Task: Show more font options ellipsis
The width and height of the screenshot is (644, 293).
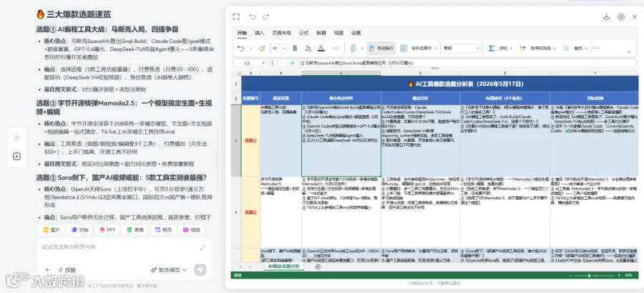Action: (x=335, y=48)
